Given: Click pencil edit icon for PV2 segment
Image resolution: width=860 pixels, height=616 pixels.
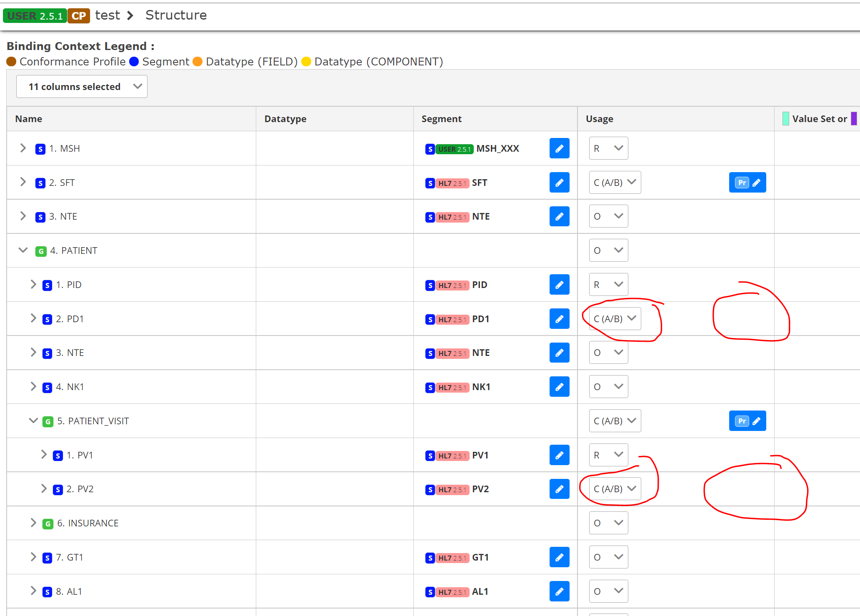Looking at the screenshot, I should pyautogui.click(x=559, y=489).
